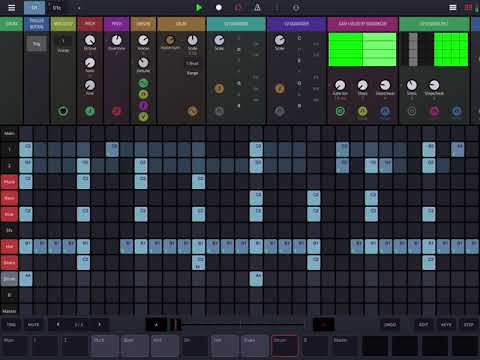Viewport: 480px width, 360px height.
Task: Open the hamburger menu at top left
Action: 11,7
